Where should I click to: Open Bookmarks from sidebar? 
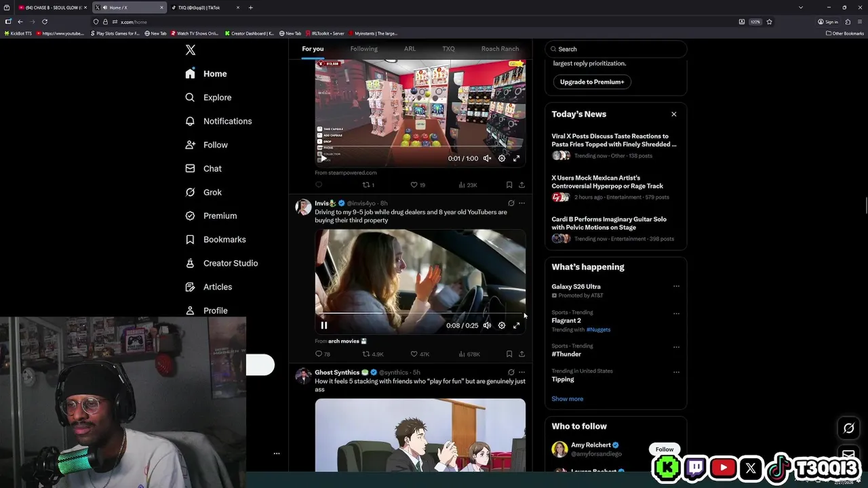click(215, 240)
